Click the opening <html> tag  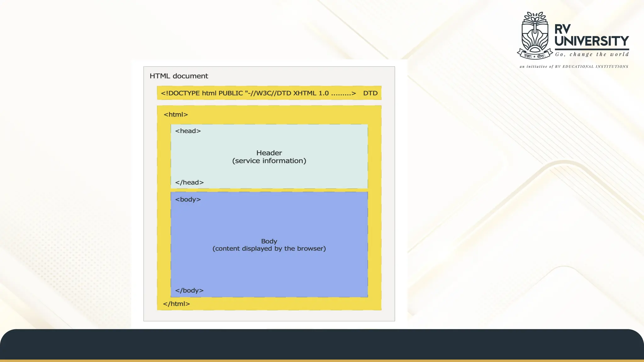pyautogui.click(x=175, y=115)
